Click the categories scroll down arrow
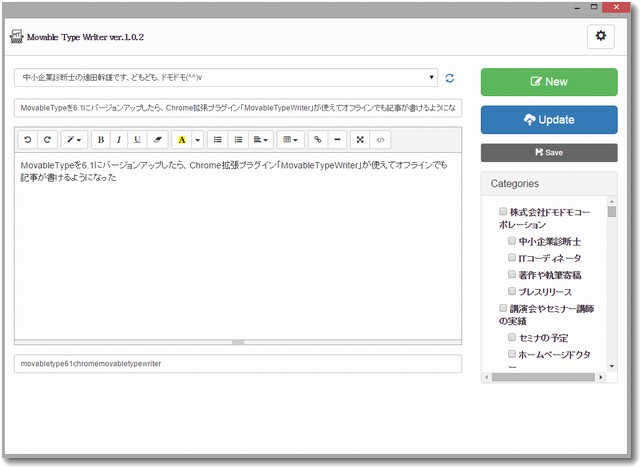Screen dimensions: 640x467 (x=611, y=366)
